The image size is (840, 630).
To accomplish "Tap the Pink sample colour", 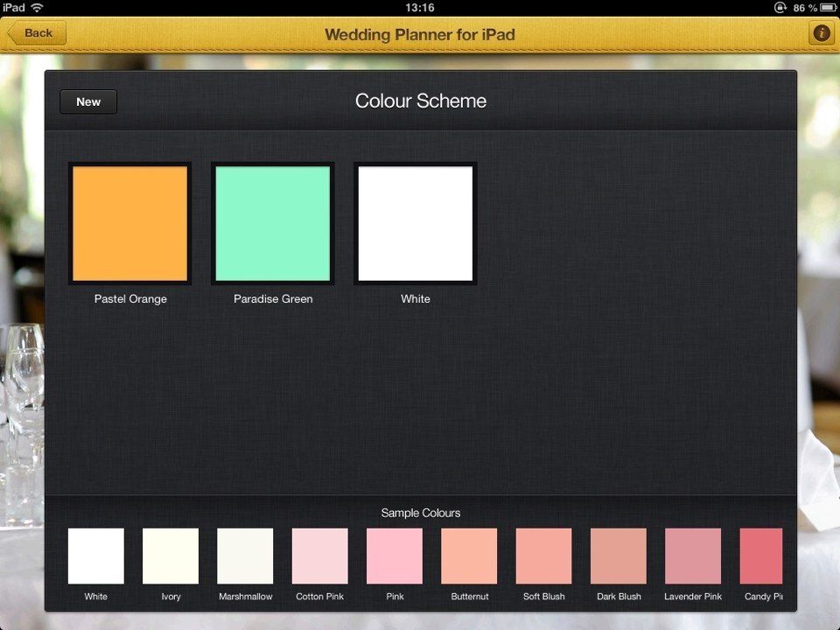I will click(395, 556).
